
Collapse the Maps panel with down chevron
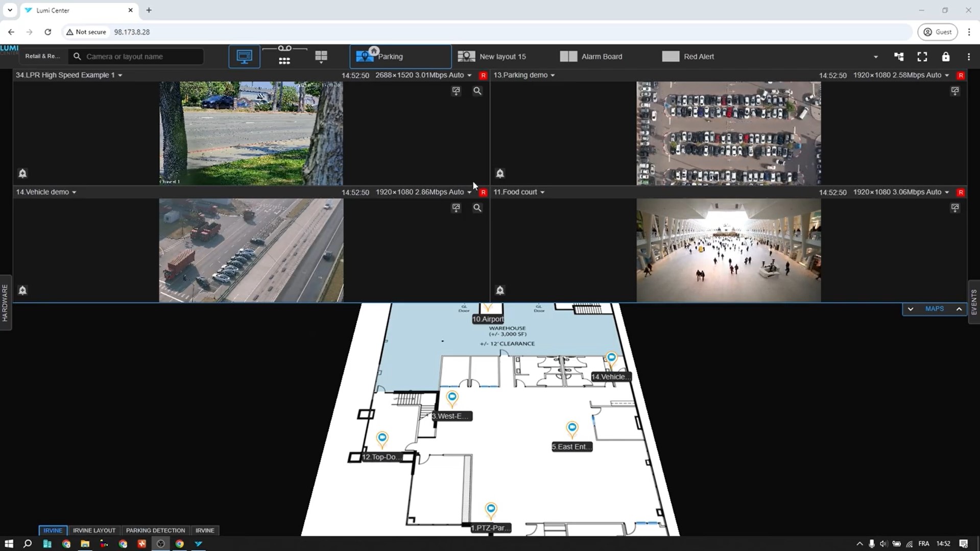pyautogui.click(x=910, y=309)
